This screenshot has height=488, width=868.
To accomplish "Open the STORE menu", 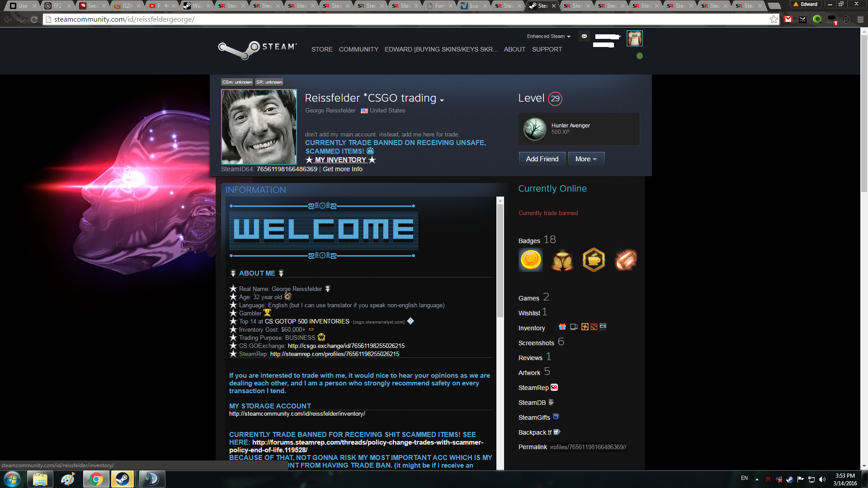I will pyautogui.click(x=322, y=49).
